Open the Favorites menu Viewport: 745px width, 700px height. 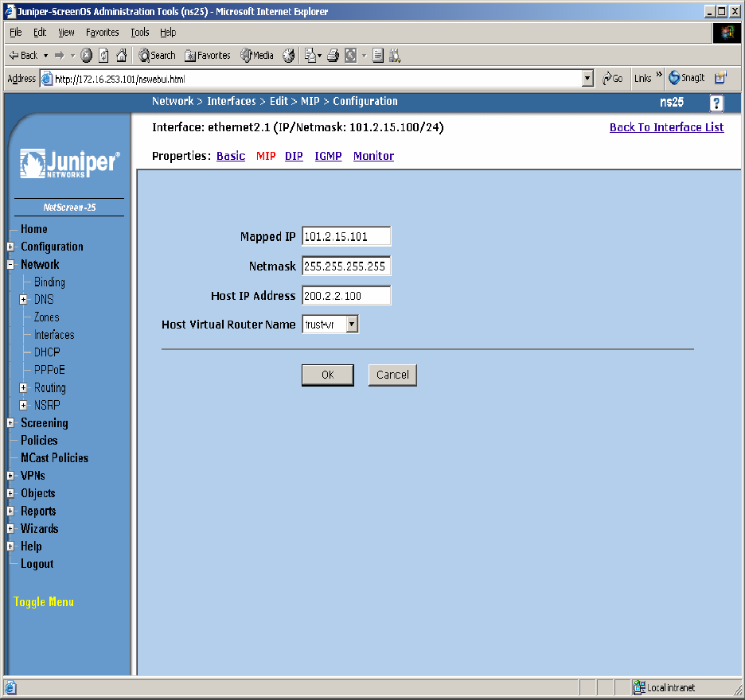[x=102, y=33]
